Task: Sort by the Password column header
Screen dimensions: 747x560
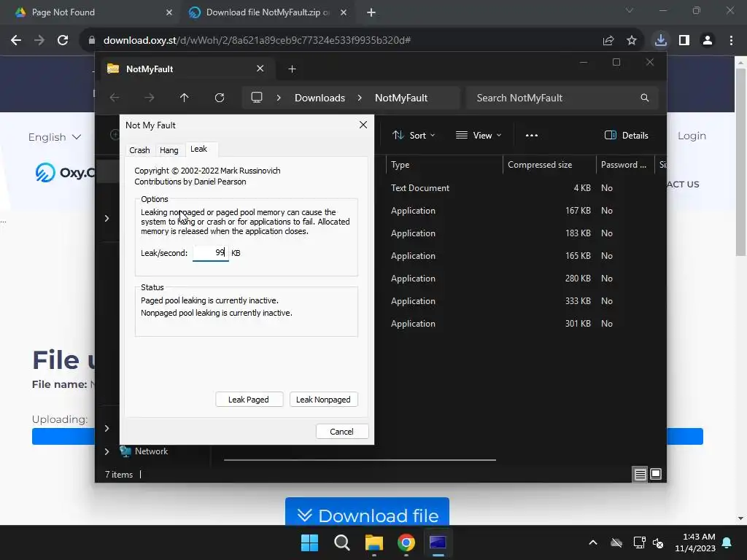Action: (x=625, y=165)
